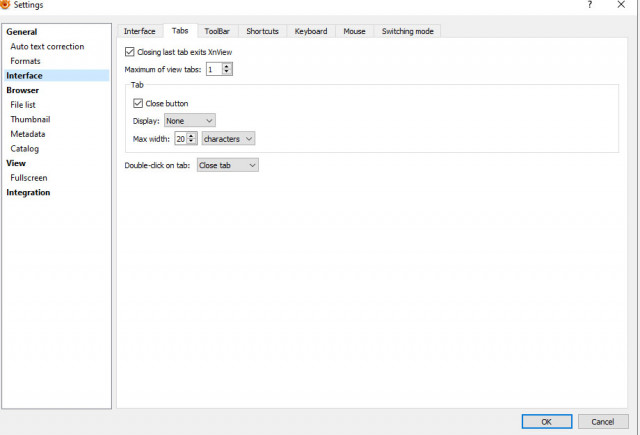Image resolution: width=640 pixels, height=435 pixels.
Task: Click the XnView app icon in title bar
Action: [4, 4]
